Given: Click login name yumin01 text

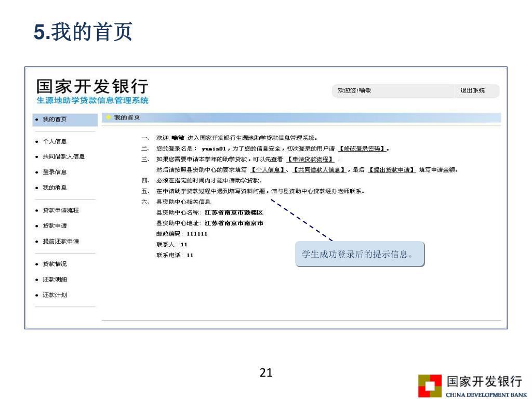Looking at the screenshot, I should (214, 149).
